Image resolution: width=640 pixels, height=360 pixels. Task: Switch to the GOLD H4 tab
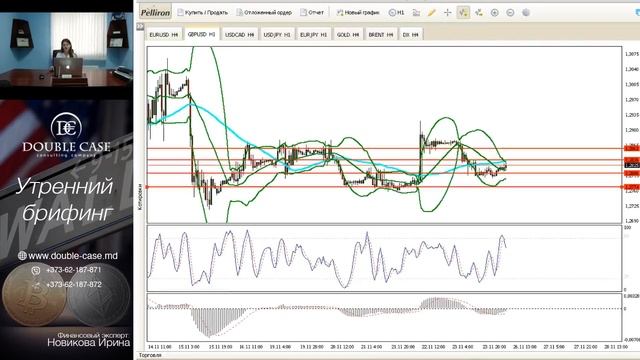(x=348, y=35)
